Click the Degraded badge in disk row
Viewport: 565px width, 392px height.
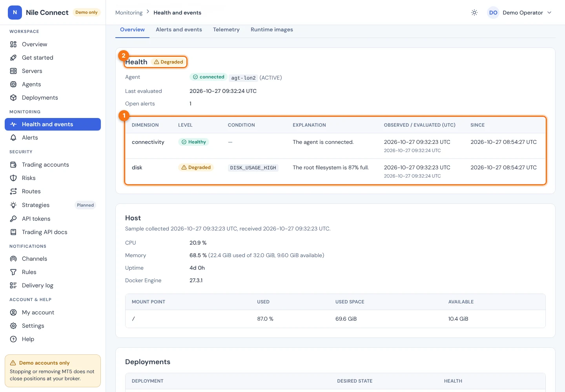[196, 167]
